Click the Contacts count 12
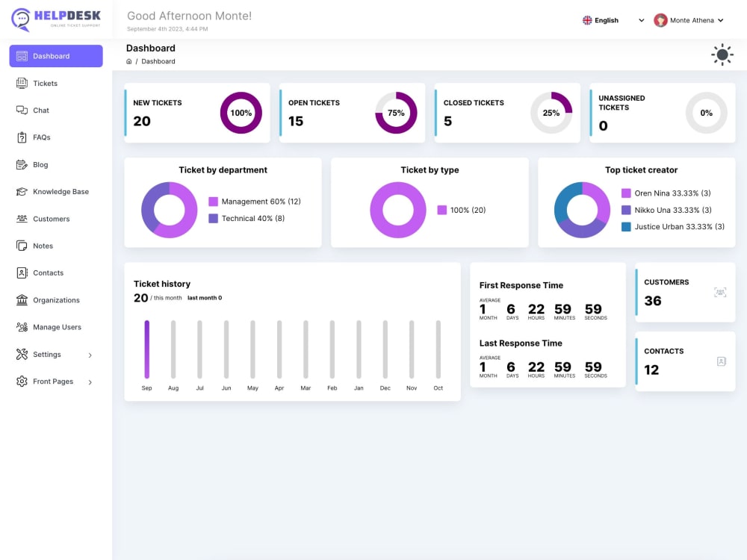The width and height of the screenshot is (747, 560). (x=651, y=370)
